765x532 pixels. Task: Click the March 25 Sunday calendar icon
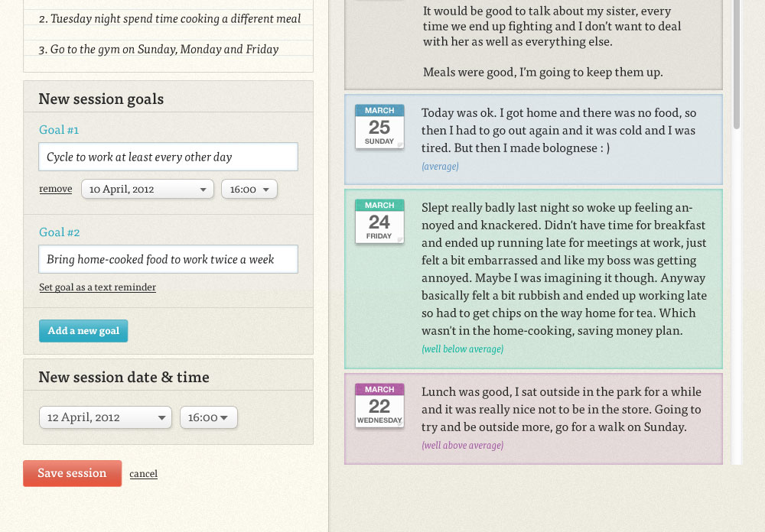tap(379, 127)
